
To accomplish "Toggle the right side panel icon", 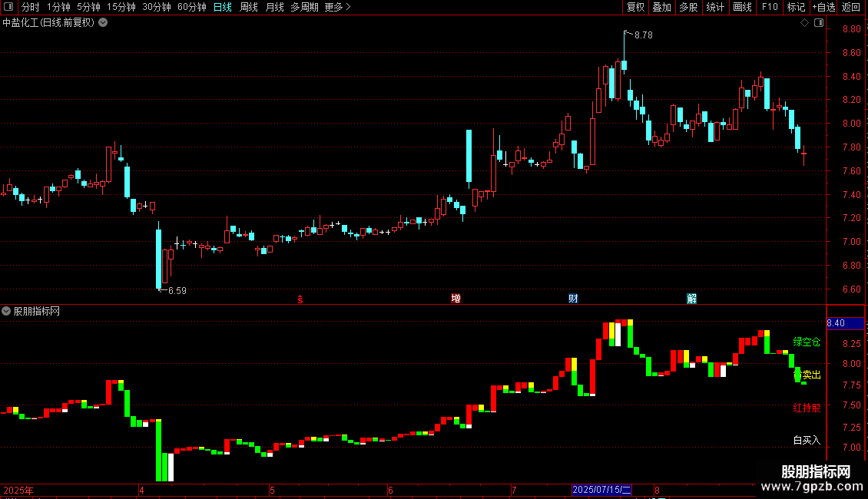I will [x=819, y=23].
